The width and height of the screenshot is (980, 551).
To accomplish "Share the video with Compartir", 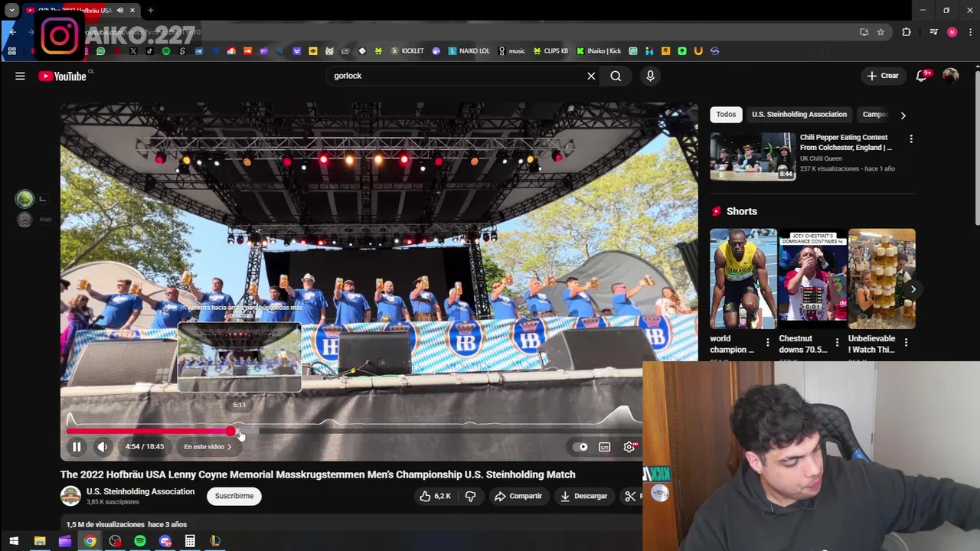I will (518, 496).
